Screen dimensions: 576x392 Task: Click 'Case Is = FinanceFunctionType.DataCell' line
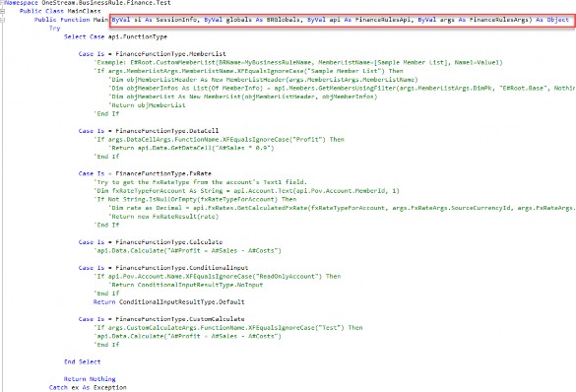pyautogui.click(x=149, y=131)
